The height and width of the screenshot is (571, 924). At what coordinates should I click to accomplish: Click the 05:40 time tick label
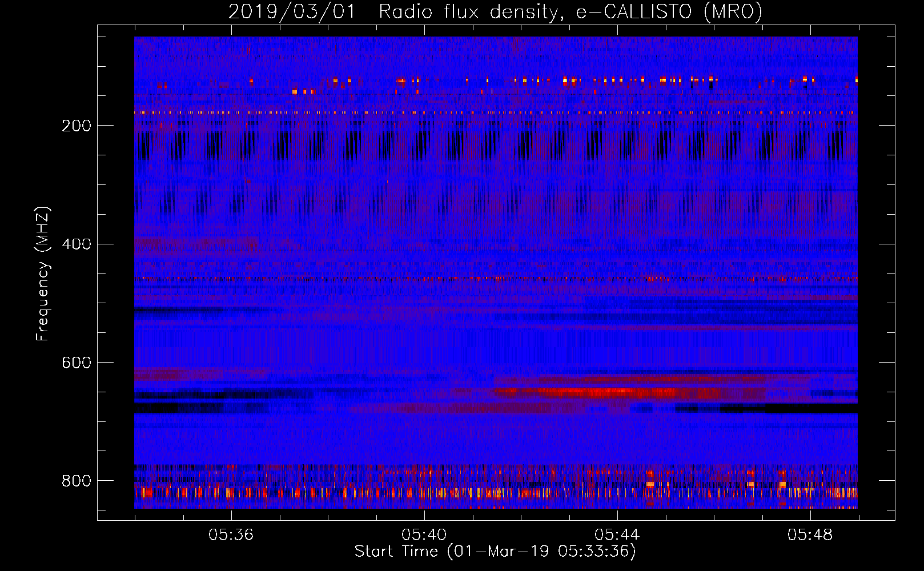coord(424,535)
